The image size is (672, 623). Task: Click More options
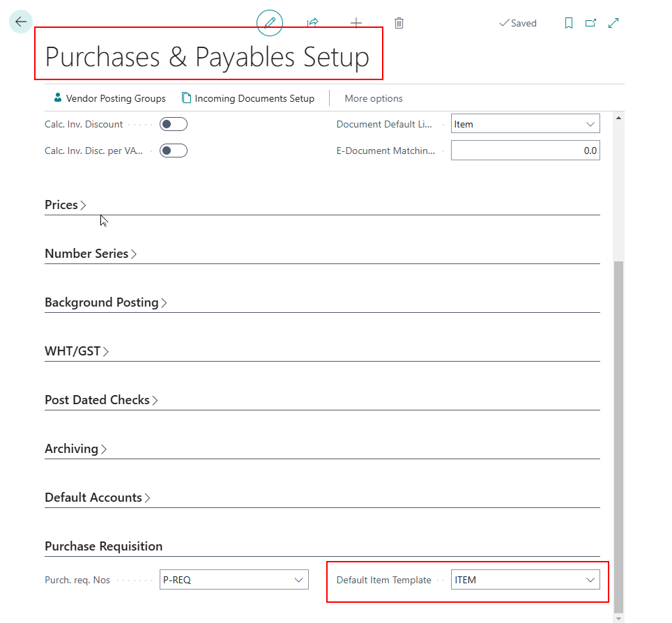374,98
